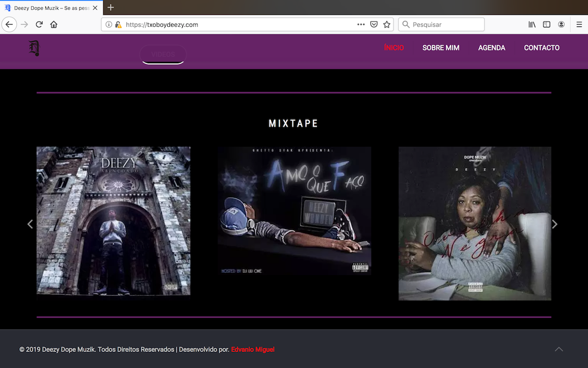
Task: Open the Amo o Que Faço mixtape cover
Action: pos(294,211)
